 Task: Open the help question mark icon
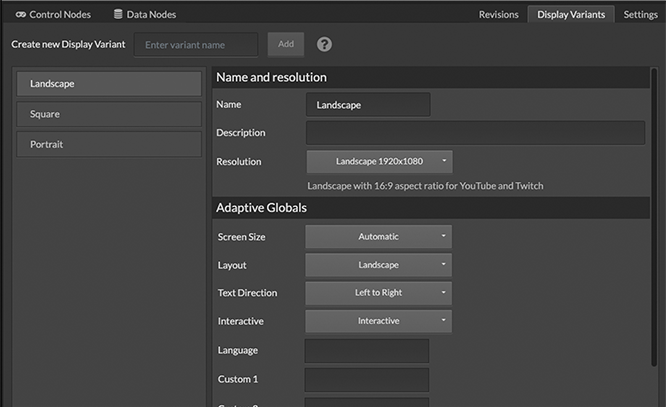(325, 44)
